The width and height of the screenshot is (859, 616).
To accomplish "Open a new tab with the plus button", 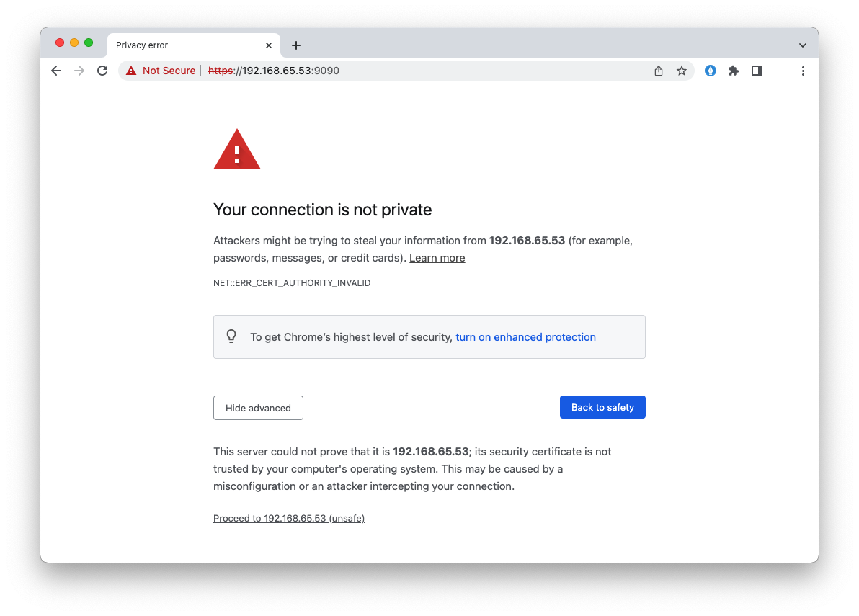I will pos(295,45).
